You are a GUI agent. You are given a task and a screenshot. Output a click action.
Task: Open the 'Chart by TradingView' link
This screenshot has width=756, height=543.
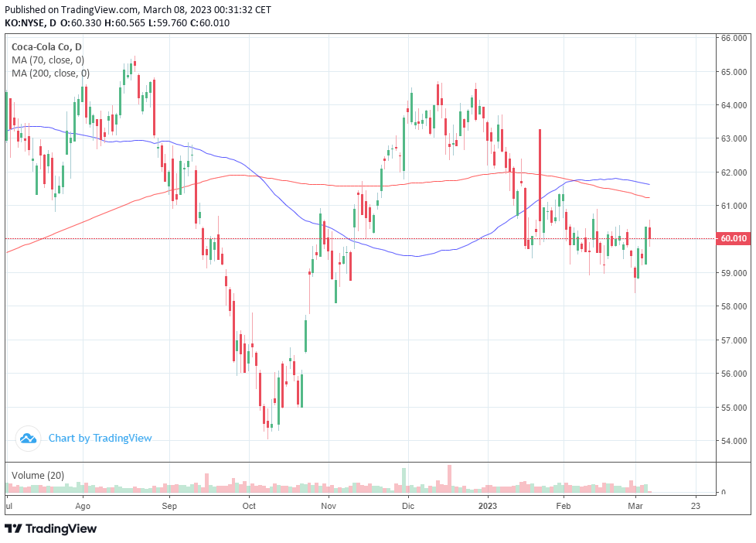(100, 439)
